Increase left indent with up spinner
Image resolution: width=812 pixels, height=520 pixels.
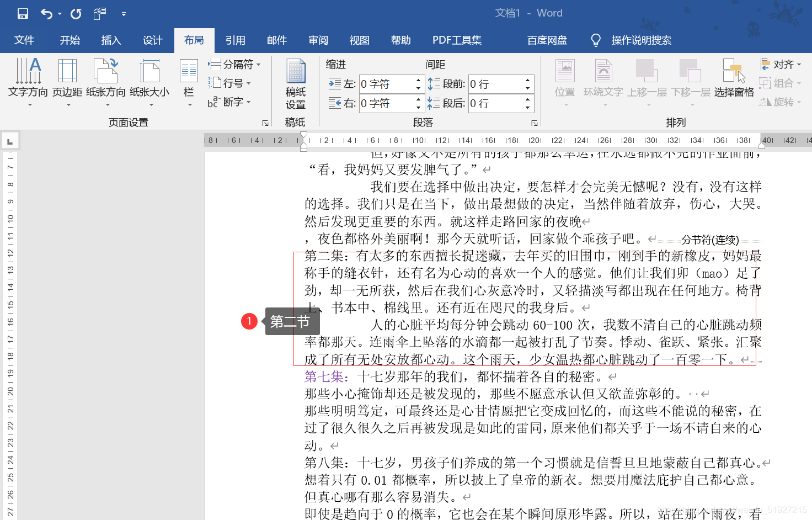418,80
